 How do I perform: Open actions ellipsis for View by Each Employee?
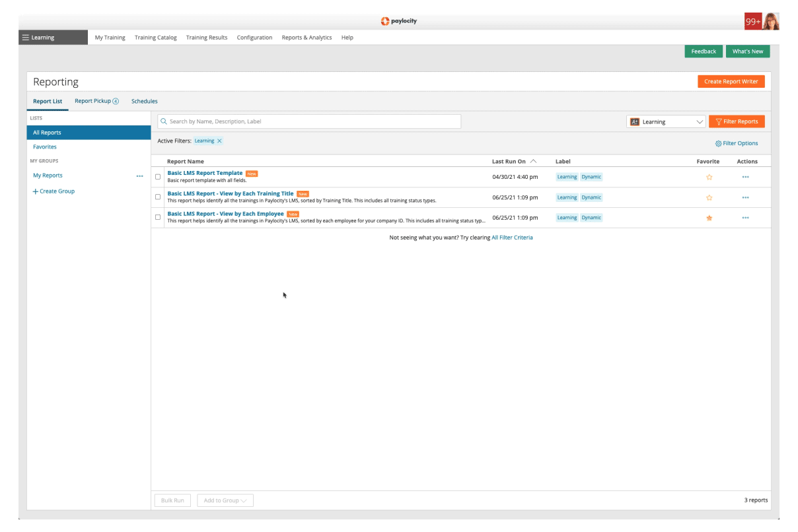point(745,218)
